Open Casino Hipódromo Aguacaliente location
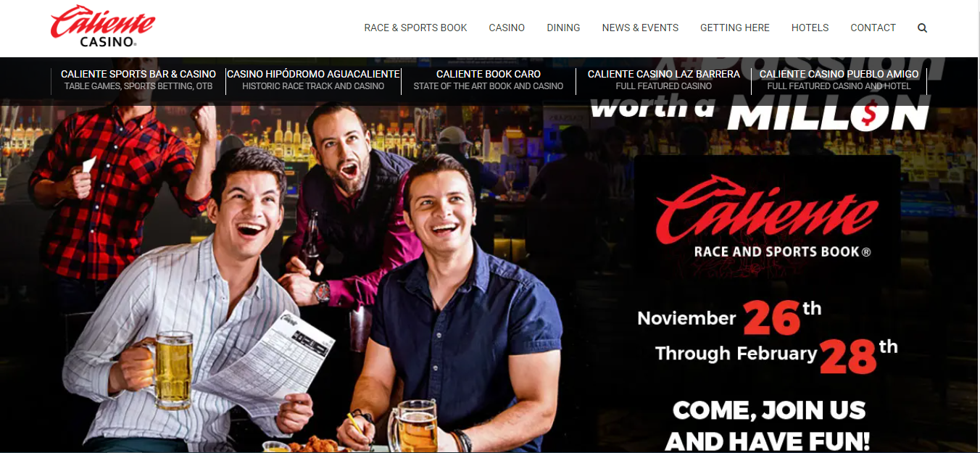The width and height of the screenshot is (980, 453). point(313,80)
